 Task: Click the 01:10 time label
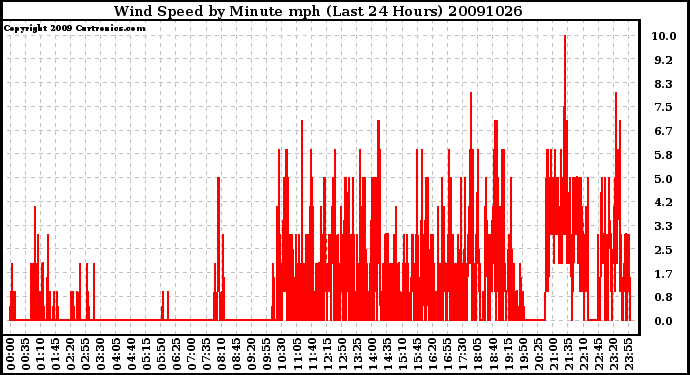41,354
